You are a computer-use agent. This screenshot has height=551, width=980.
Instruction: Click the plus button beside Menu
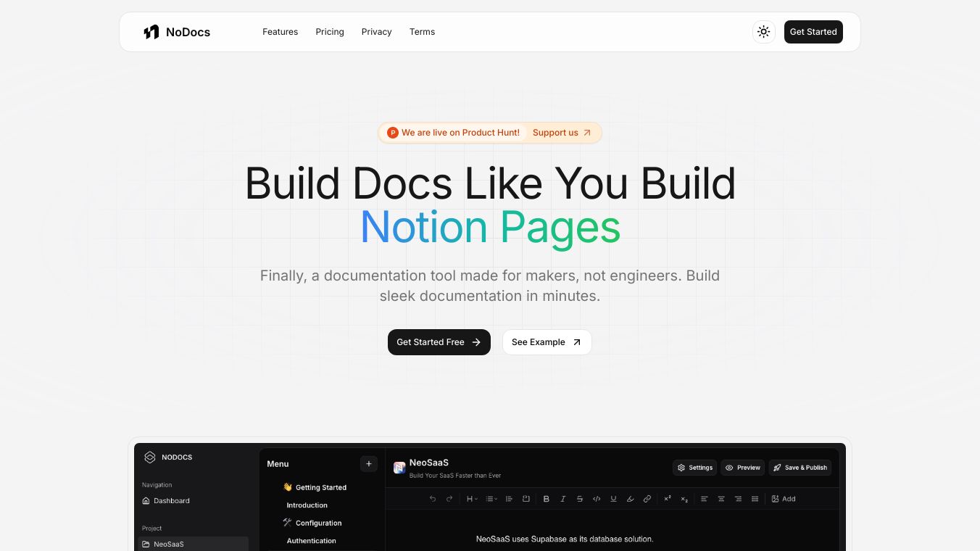(369, 464)
